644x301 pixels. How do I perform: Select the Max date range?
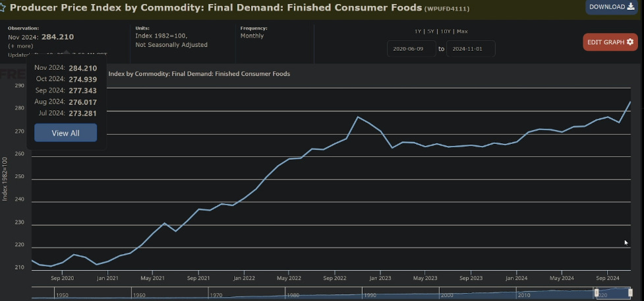[462, 31]
